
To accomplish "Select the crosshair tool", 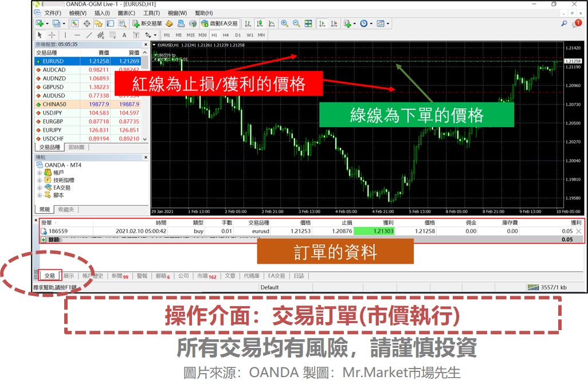I will click(52, 35).
